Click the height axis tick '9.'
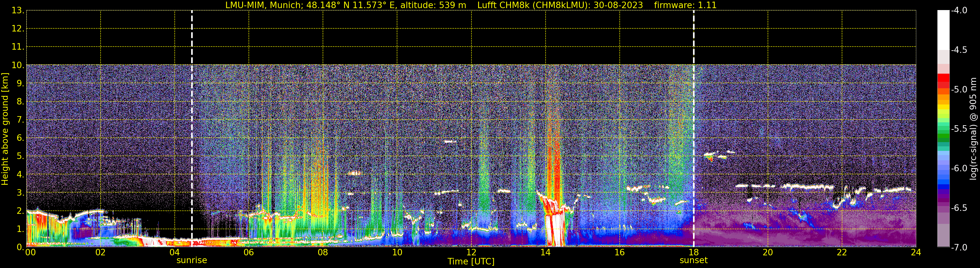The height and width of the screenshot is (268, 980). (20, 83)
